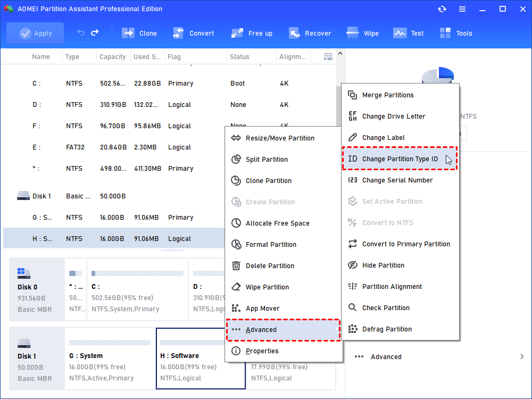Select the D: partition row
Viewport: 532px width, 399px height.
coord(169,105)
